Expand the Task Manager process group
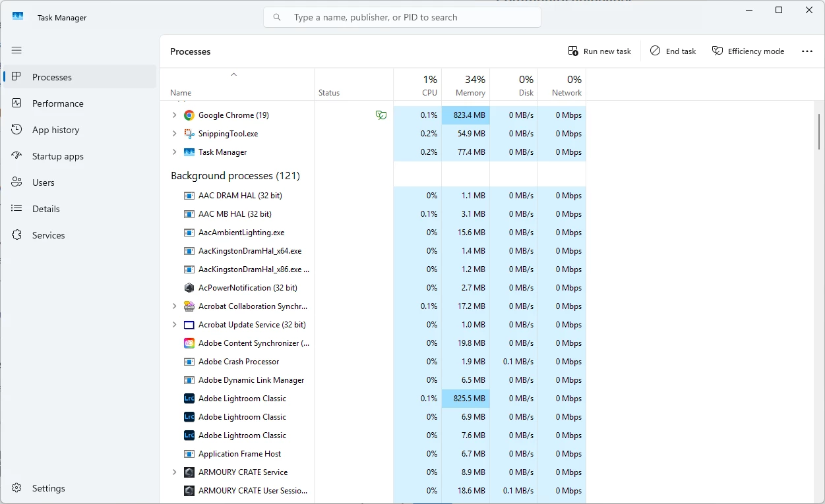Viewport: 825px width, 504px height. [x=174, y=152]
